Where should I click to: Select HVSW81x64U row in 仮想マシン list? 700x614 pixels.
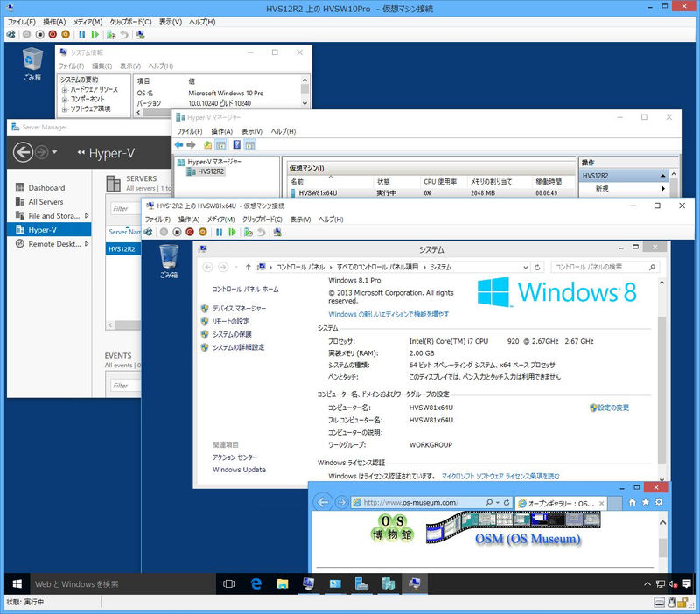(x=430, y=193)
